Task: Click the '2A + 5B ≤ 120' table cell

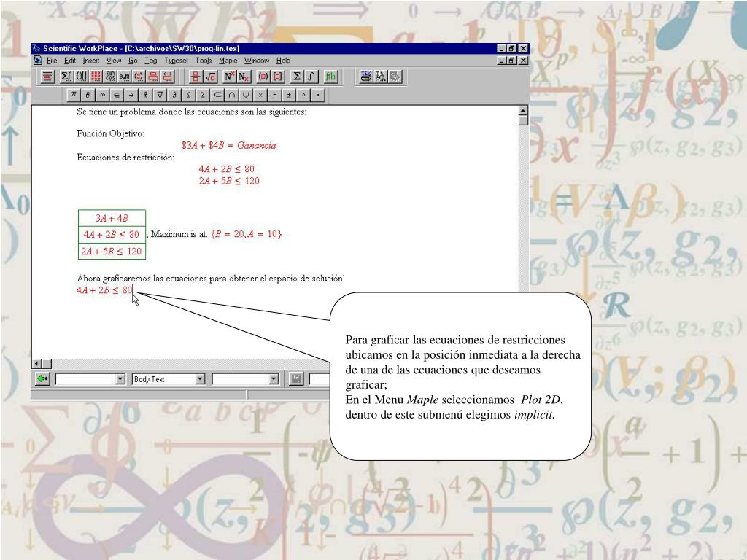Action: click(112, 251)
